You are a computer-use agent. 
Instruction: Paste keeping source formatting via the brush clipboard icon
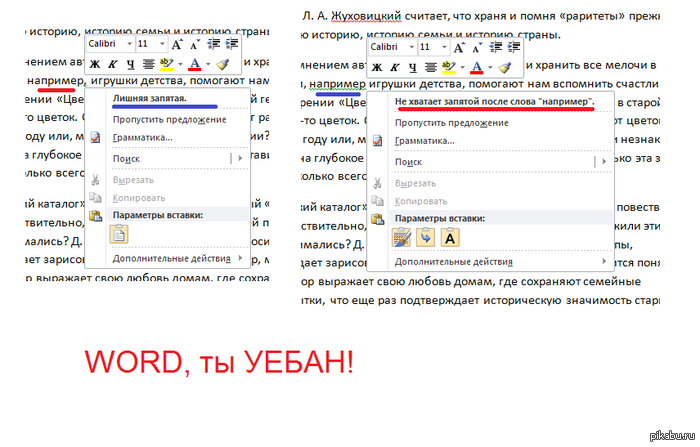pyautogui.click(x=401, y=237)
